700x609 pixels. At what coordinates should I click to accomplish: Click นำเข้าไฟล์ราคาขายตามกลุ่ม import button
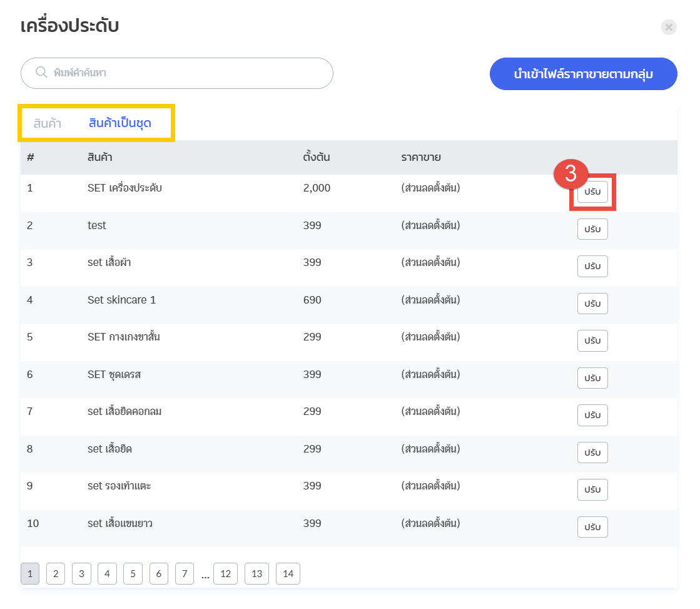coord(583,74)
